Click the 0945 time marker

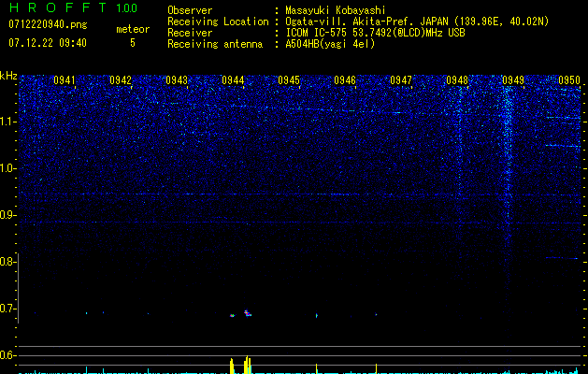tap(289, 80)
